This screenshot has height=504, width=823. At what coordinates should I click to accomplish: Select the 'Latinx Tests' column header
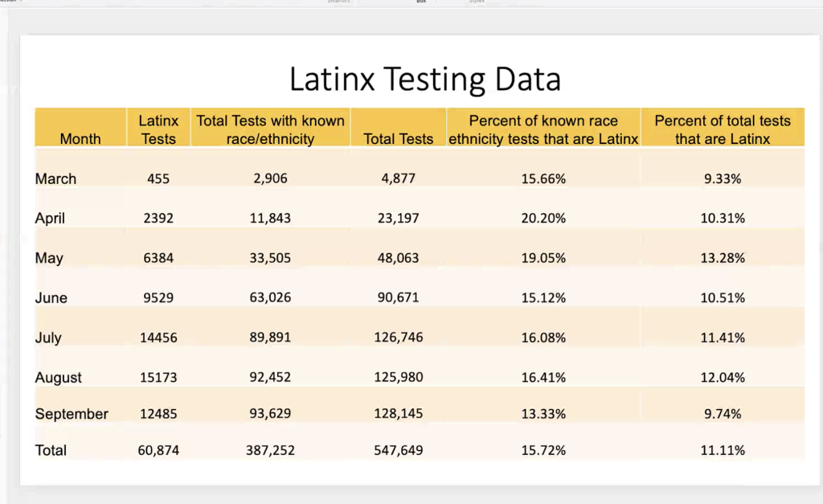(x=158, y=129)
